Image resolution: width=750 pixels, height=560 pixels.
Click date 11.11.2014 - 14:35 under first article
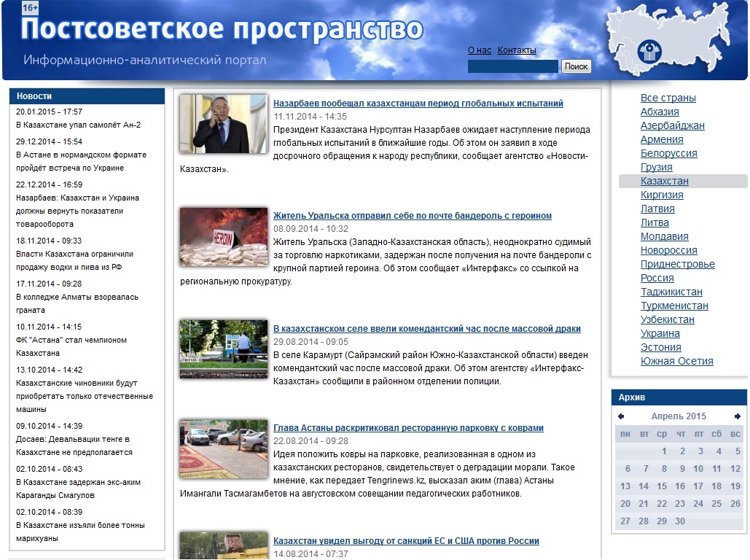click(x=310, y=117)
